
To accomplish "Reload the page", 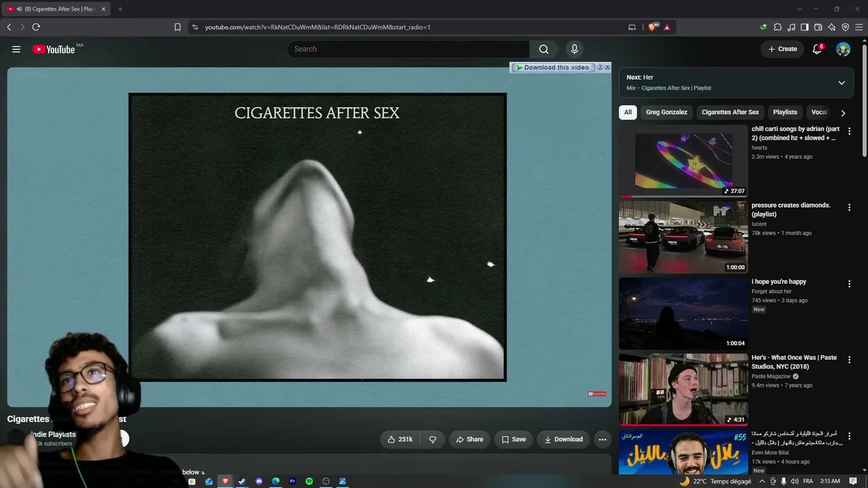I will click(x=36, y=27).
